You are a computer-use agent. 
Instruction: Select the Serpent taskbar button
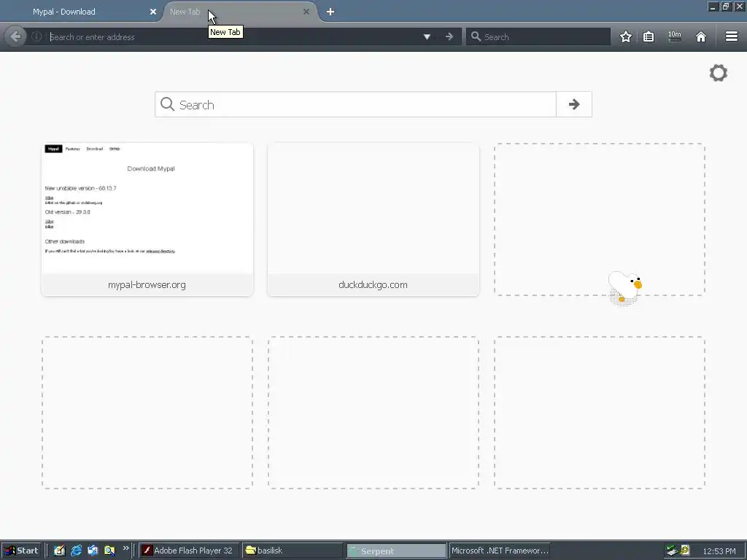coord(396,551)
